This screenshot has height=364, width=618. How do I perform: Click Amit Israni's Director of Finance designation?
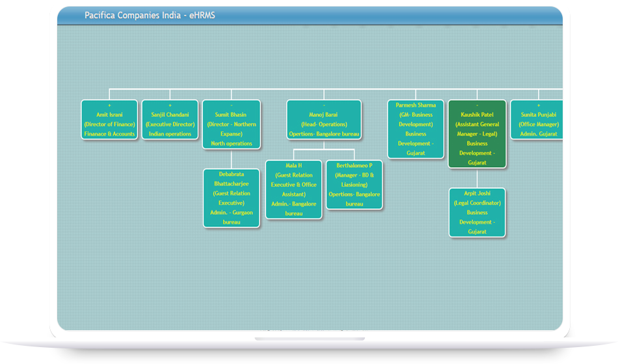(109, 124)
